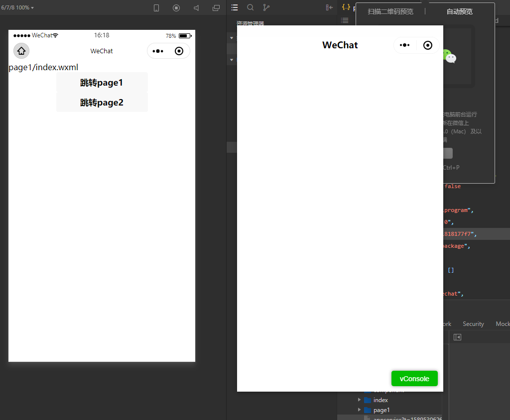Open the search magnifier icon in editor sidebar
This screenshot has width=510, height=420.
[250, 7]
